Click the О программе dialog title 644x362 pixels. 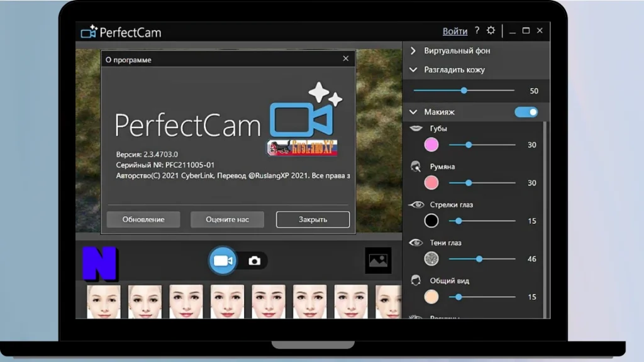[128, 60]
